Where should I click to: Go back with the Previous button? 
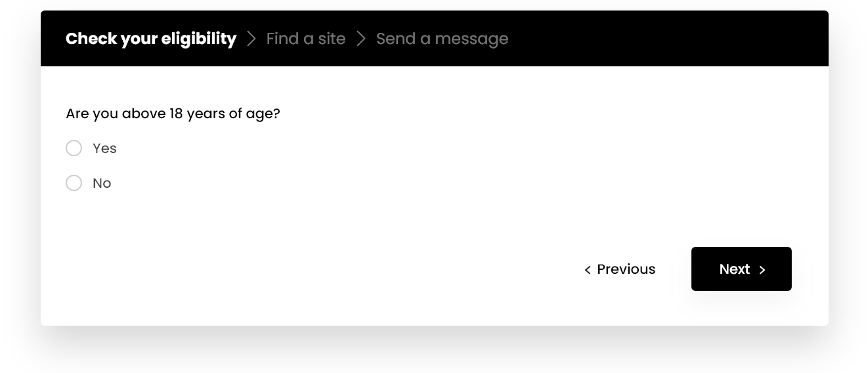pyautogui.click(x=620, y=269)
